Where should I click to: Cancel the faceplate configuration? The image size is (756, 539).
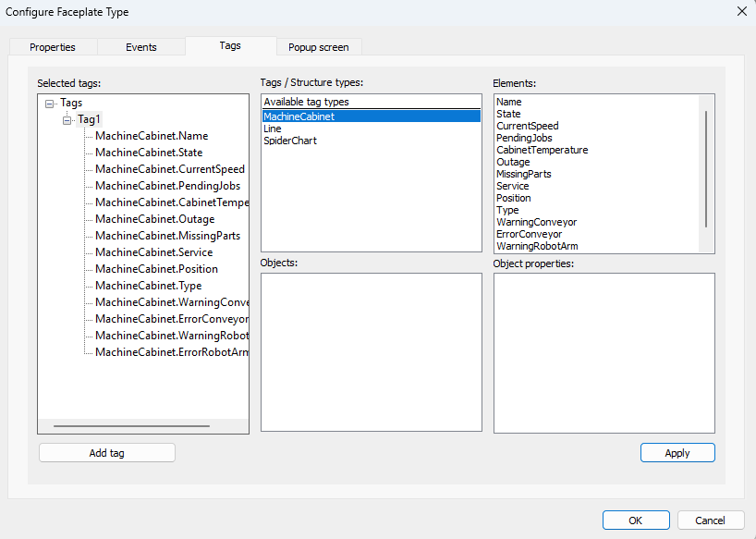click(711, 521)
